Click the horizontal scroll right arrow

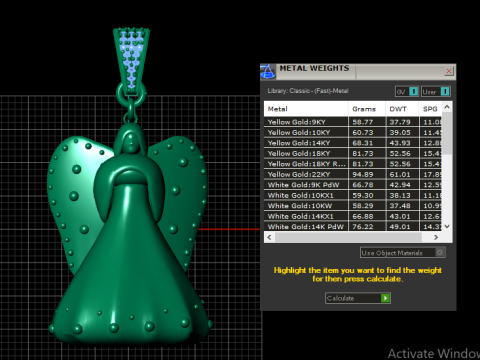[436, 237]
